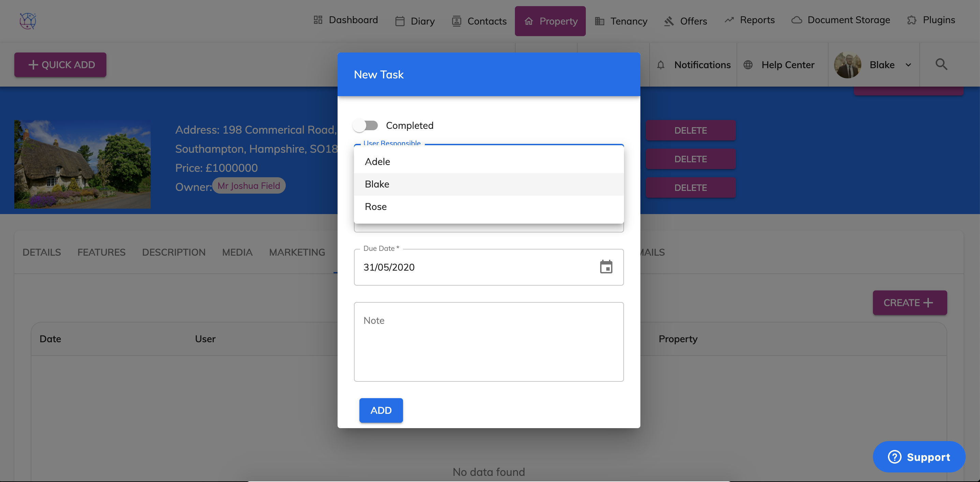Open the Reports page

coord(749,20)
